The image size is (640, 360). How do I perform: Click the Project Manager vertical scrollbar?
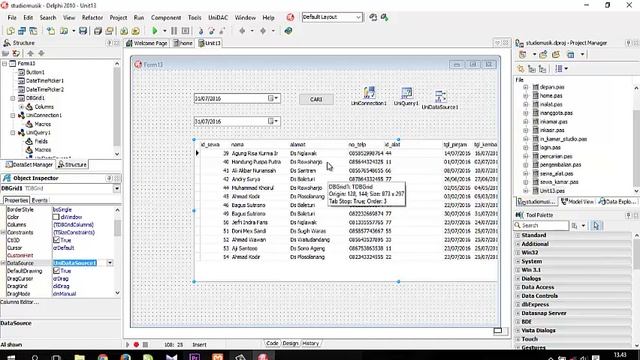(x=636, y=139)
